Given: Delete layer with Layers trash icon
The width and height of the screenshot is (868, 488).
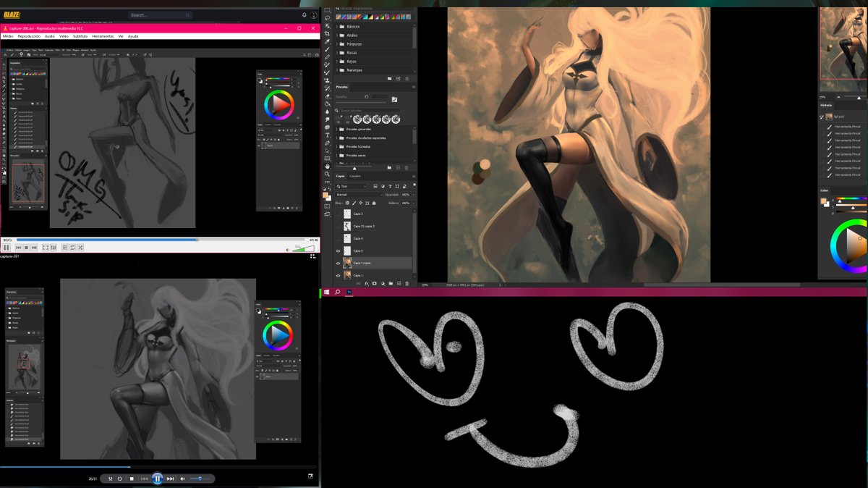Looking at the screenshot, I should (x=407, y=283).
